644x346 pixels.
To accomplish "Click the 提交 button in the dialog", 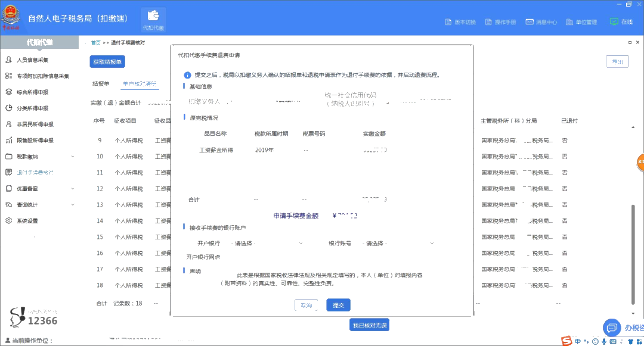I will [338, 305].
